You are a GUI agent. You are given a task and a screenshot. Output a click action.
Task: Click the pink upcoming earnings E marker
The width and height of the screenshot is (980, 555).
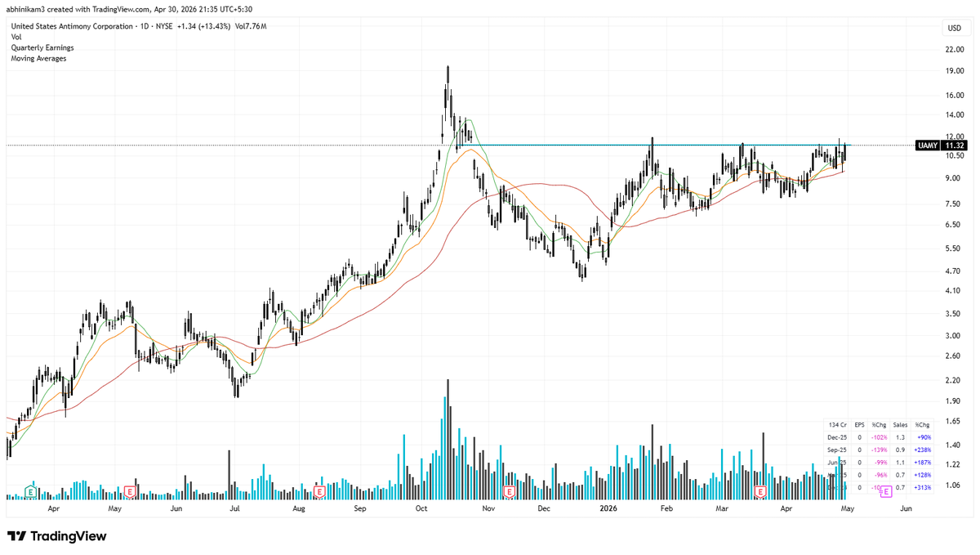coord(885,492)
